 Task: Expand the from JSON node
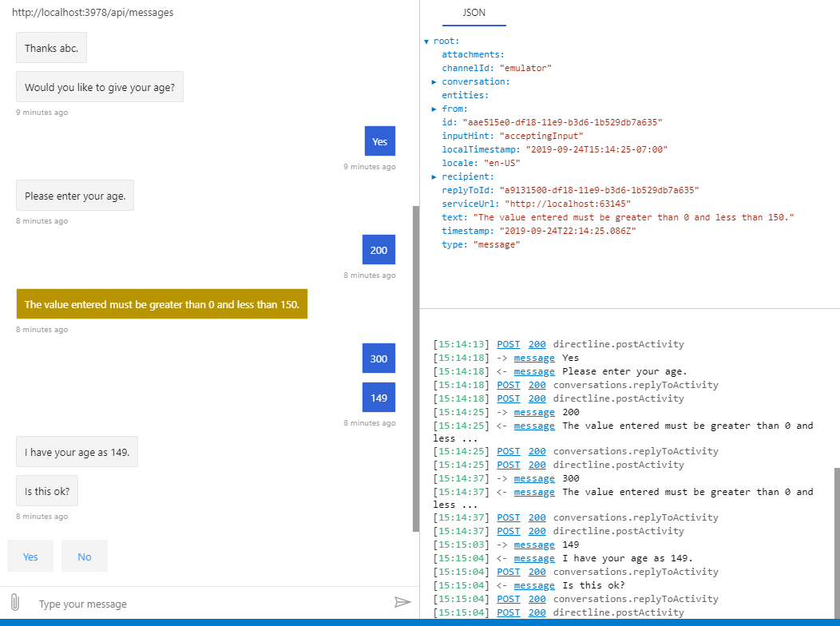point(434,109)
